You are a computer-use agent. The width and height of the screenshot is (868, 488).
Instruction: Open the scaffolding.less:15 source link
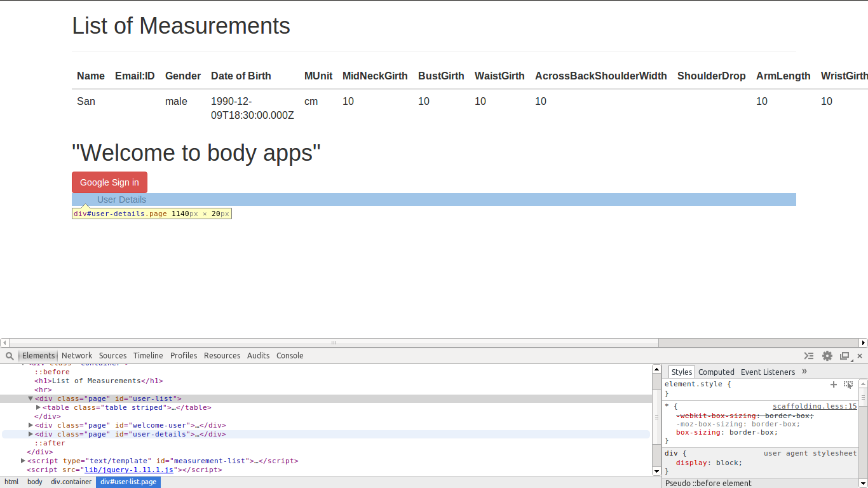[815, 406]
